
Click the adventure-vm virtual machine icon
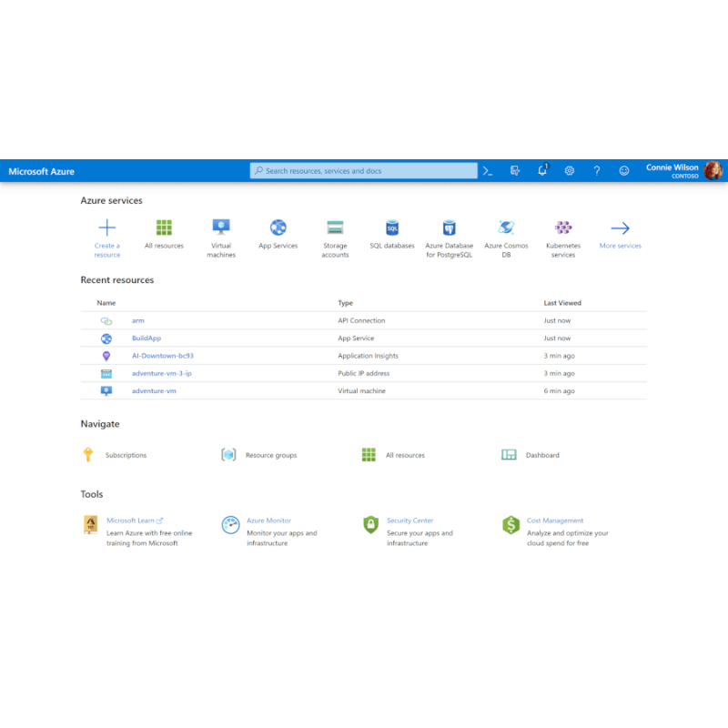tap(106, 391)
